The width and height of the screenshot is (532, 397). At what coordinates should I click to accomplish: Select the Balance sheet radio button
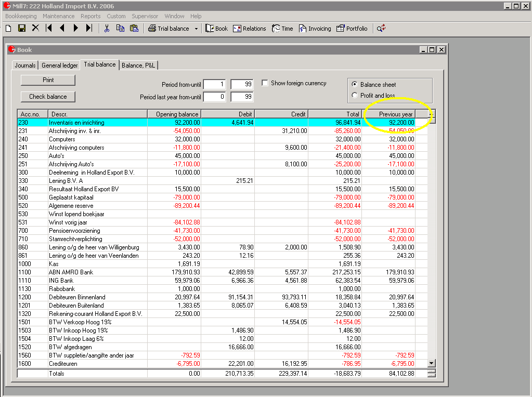click(x=355, y=84)
